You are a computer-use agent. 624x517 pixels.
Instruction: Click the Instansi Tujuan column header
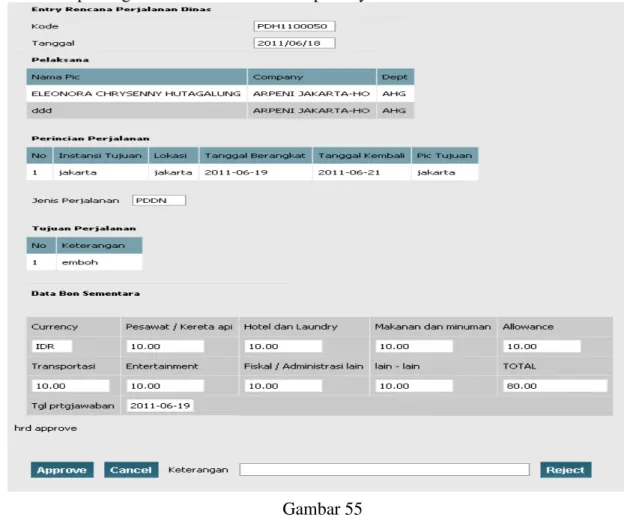tap(100, 156)
